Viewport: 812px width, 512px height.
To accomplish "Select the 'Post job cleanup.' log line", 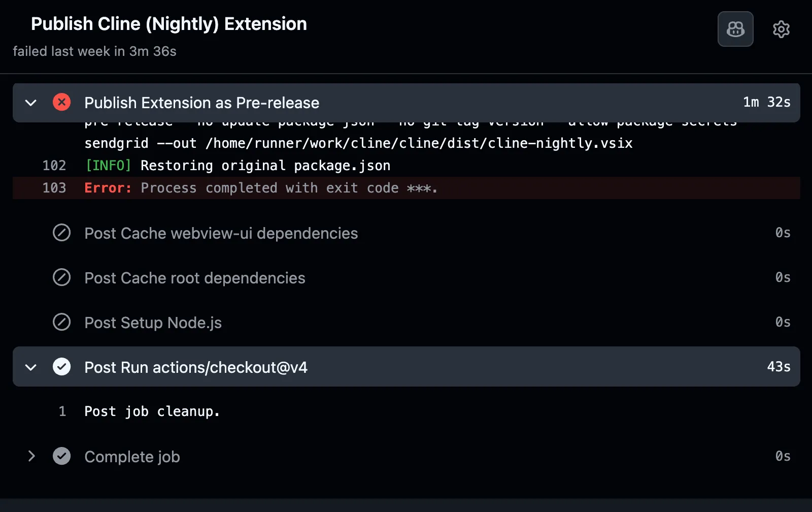I will 152,411.
